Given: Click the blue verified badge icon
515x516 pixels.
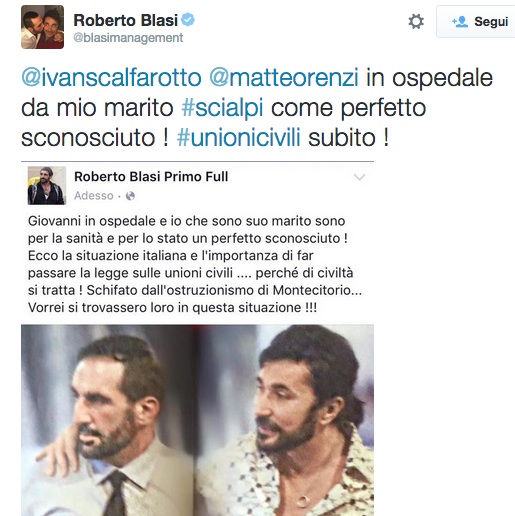Looking at the screenshot, I should tap(188, 20).
